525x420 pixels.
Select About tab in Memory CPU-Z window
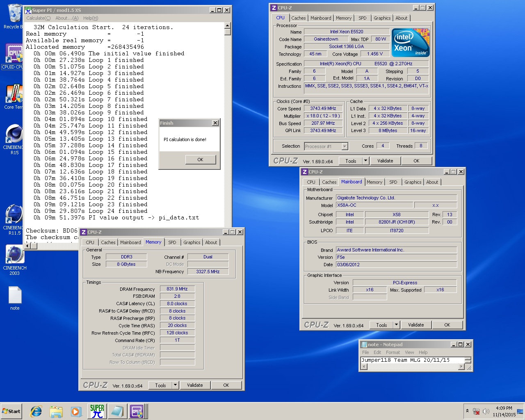211,242
